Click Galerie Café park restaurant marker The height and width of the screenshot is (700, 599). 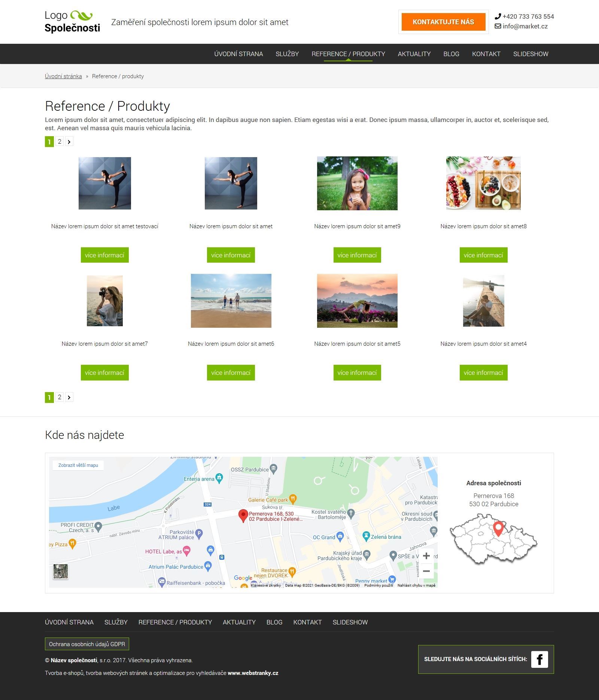pyautogui.click(x=293, y=499)
